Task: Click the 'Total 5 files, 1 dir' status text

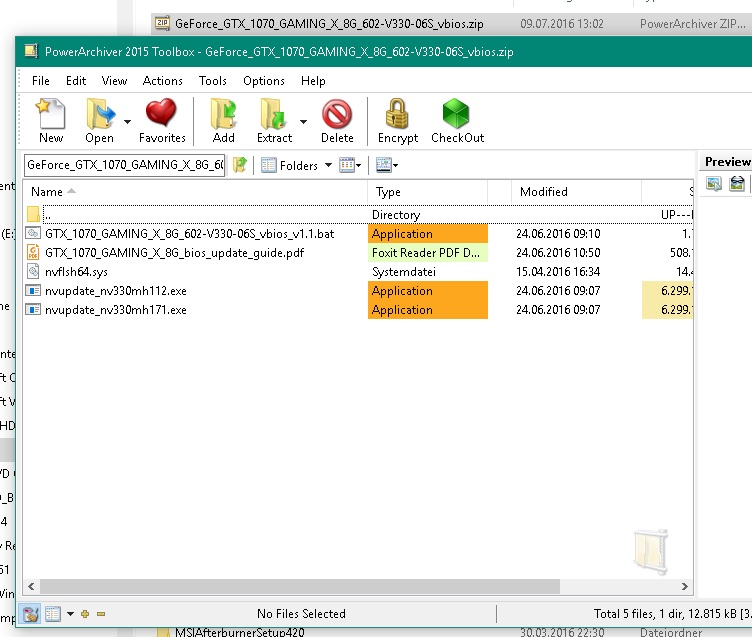Action: (x=671, y=614)
